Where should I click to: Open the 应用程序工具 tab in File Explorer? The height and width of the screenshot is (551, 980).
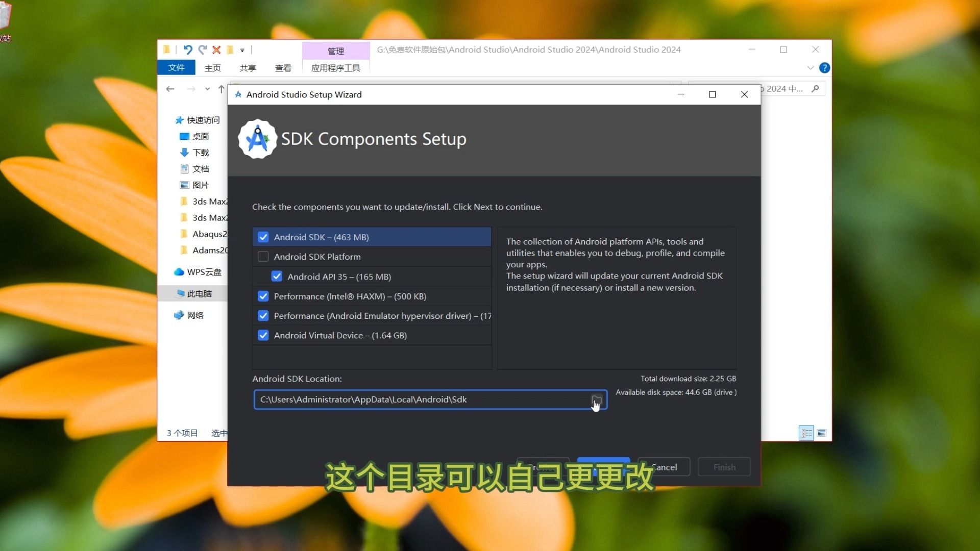336,68
